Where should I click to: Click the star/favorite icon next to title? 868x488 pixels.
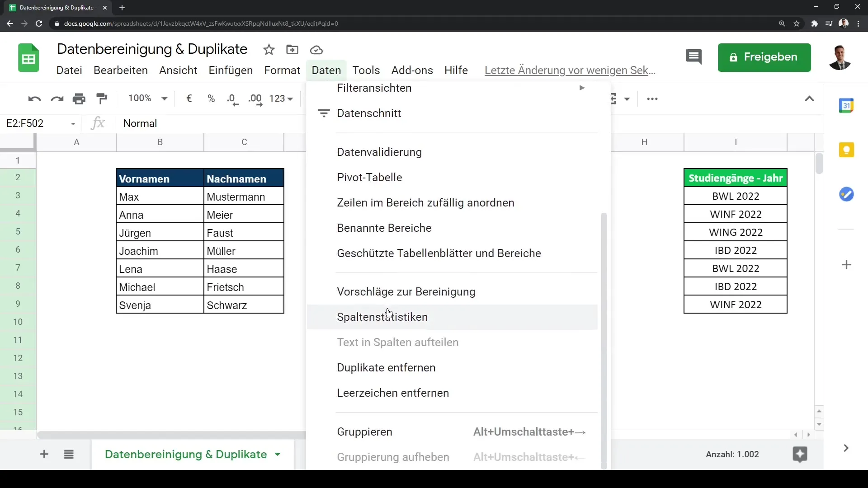tap(269, 49)
